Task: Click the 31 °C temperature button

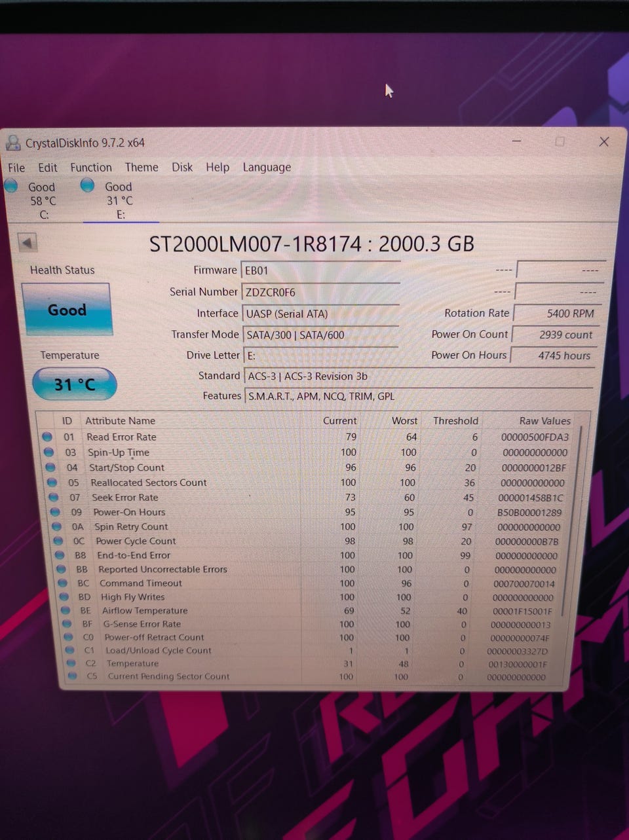Action: (74, 384)
